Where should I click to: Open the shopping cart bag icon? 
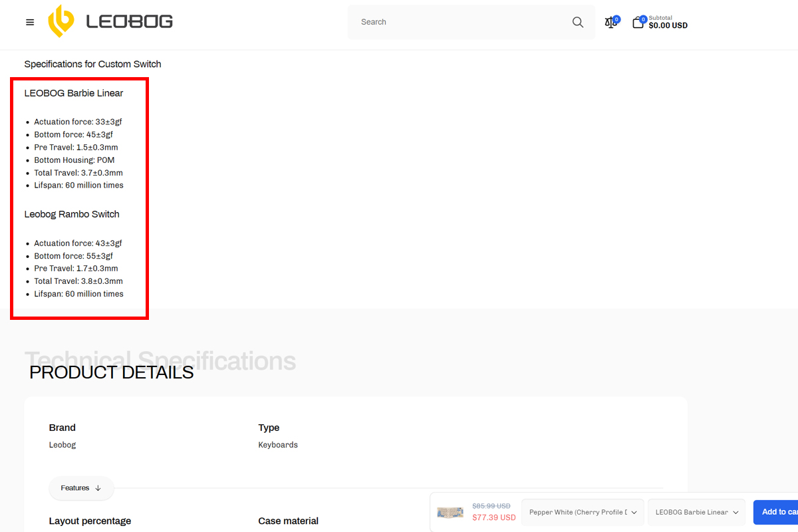pos(638,23)
